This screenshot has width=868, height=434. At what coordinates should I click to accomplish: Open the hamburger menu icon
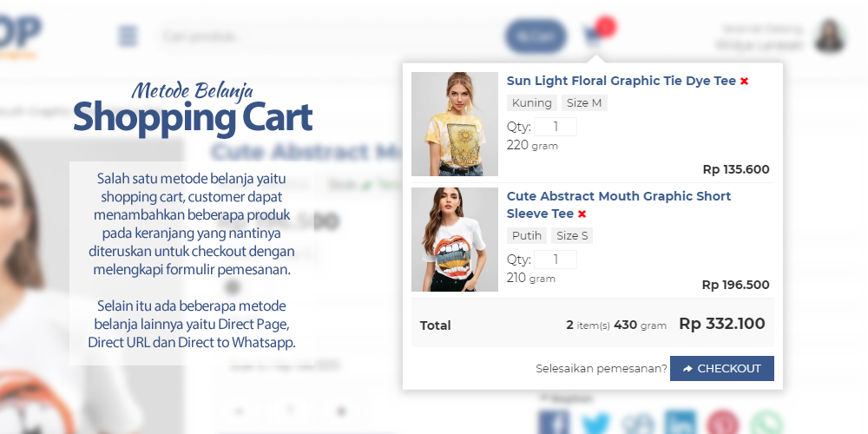tap(128, 36)
